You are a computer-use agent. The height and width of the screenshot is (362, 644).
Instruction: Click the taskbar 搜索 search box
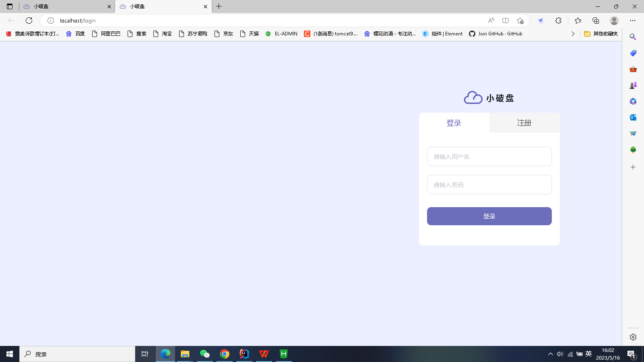click(x=77, y=354)
